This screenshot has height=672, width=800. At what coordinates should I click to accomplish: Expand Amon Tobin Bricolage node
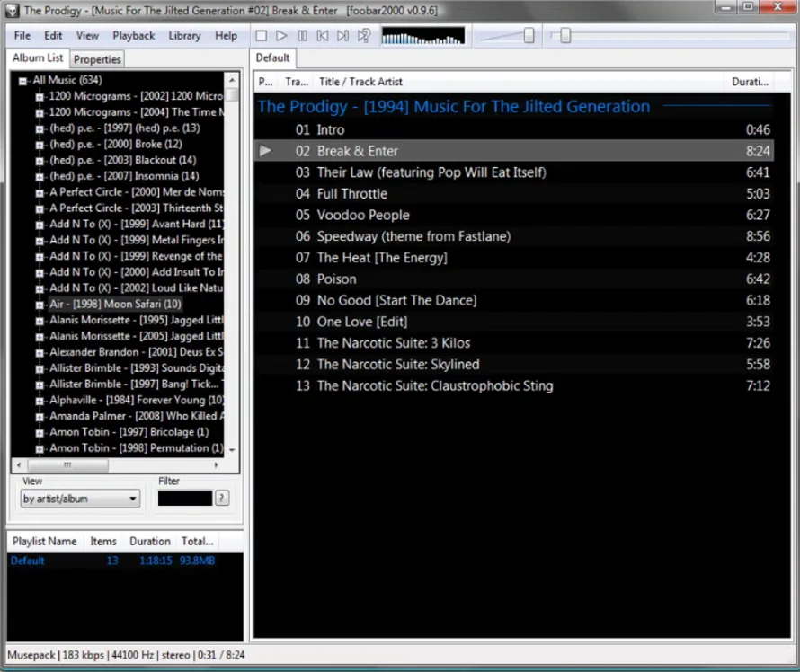[40, 433]
